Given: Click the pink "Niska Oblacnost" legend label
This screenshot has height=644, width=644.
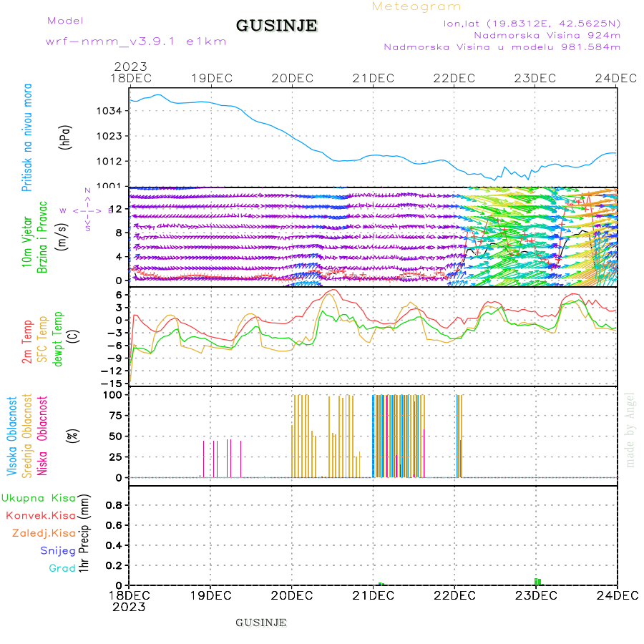Looking at the screenshot, I should [x=42, y=436].
